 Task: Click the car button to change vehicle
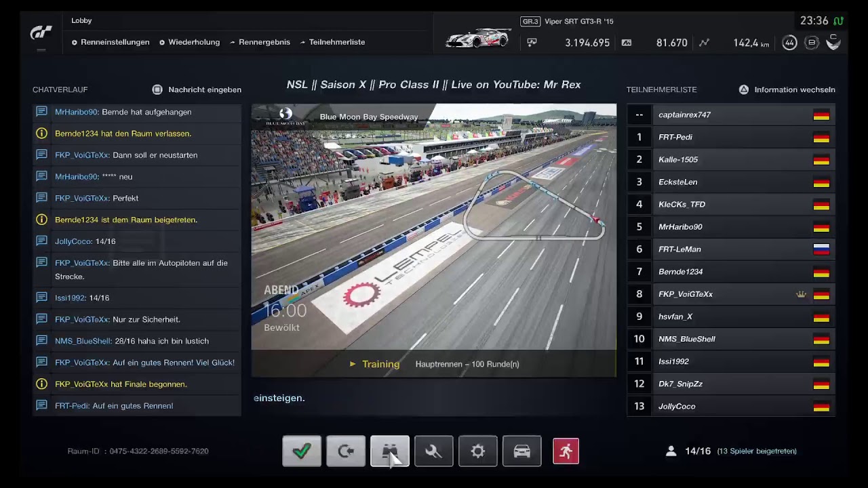pos(522,451)
